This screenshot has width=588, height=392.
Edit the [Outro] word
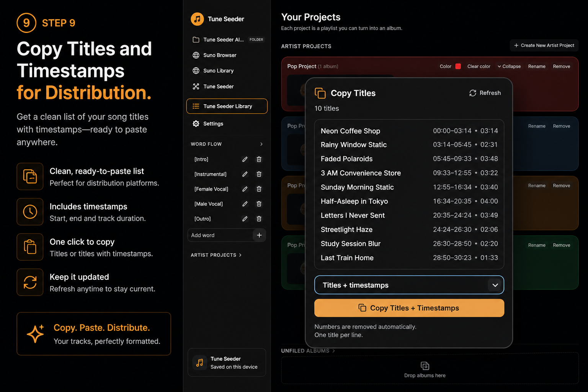click(x=245, y=219)
